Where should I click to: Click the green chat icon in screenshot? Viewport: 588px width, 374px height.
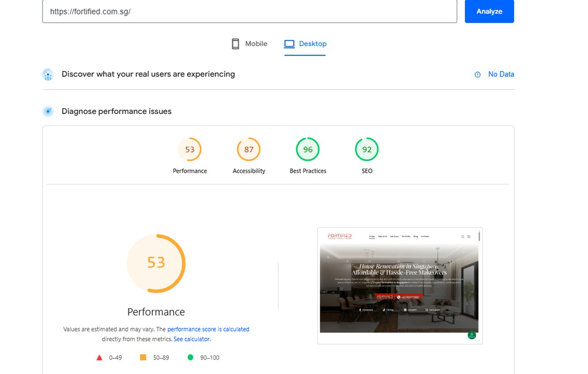(472, 335)
